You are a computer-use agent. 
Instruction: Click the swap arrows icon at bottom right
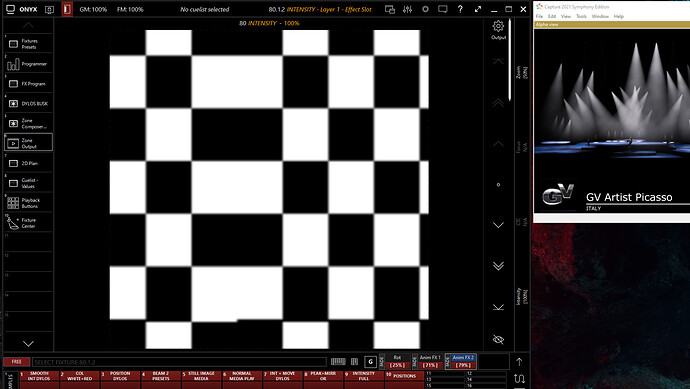tap(519, 378)
